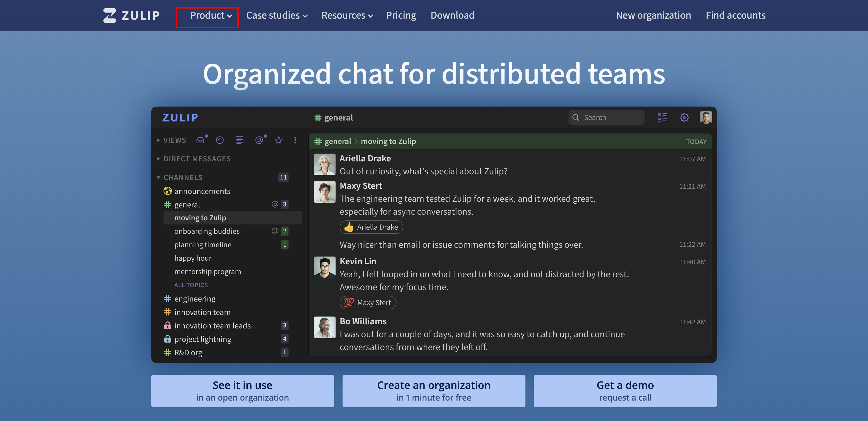Click the three-dot views menu icon
This screenshot has width=868, height=421.
coord(295,140)
